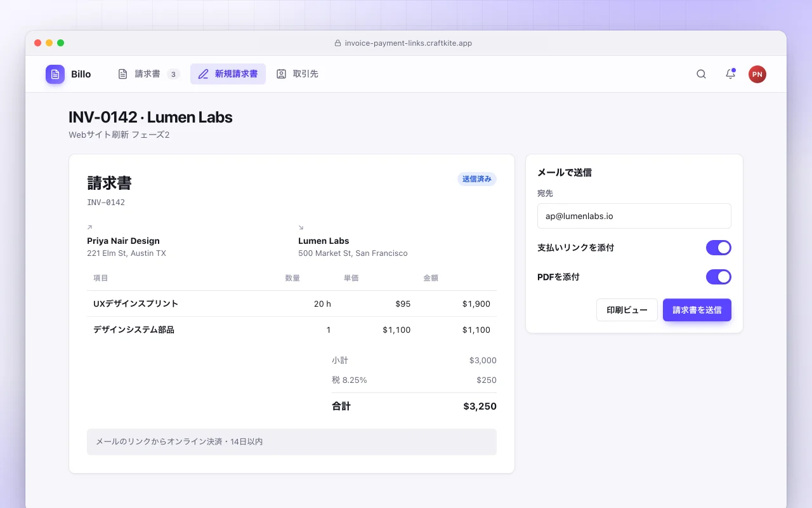Click the contact icon beside 取引先

(281, 74)
